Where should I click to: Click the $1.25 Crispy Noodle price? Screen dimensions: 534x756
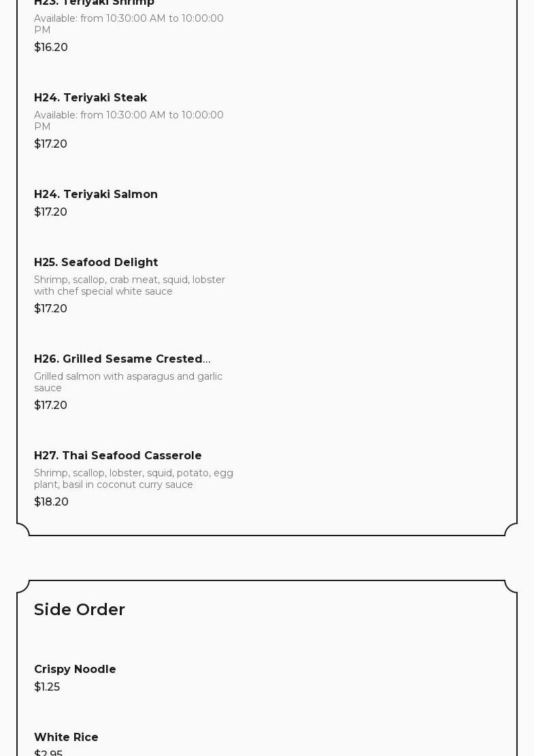pyautogui.click(x=47, y=687)
